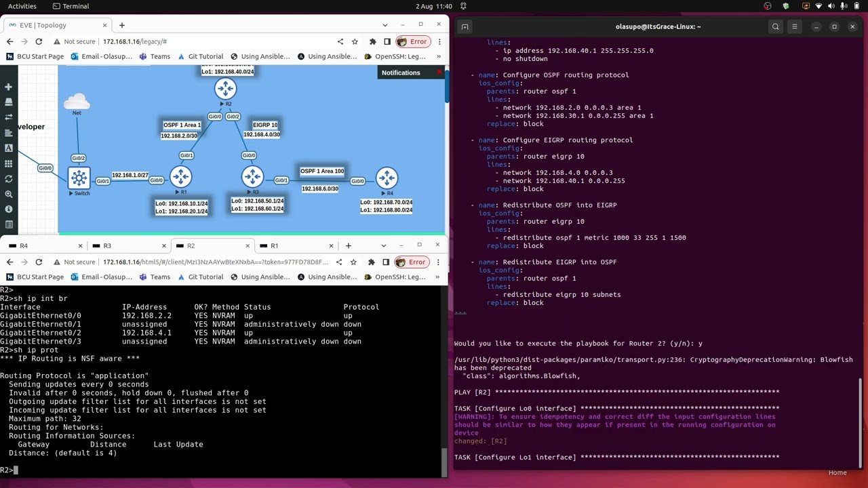Open Email - Olasup bookmark in top browser
The width and height of the screenshot is (868, 488).
pyautogui.click(x=101, y=56)
